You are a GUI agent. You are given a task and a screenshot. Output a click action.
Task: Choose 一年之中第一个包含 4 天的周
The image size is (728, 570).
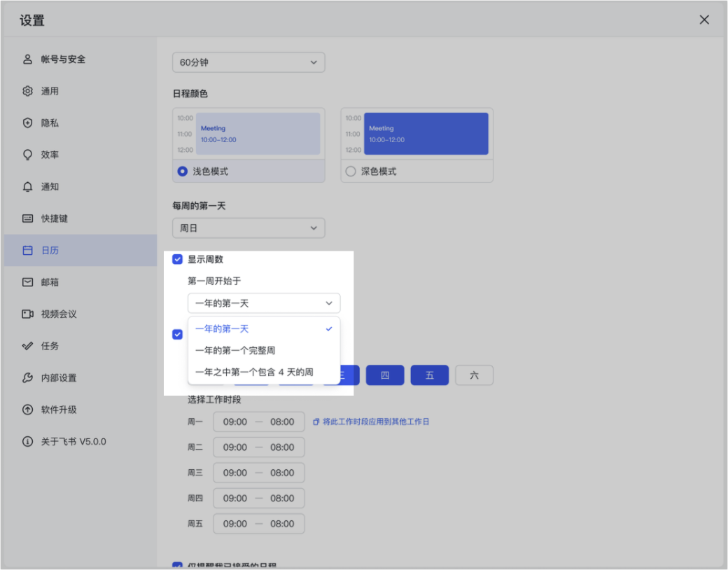coord(264,372)
